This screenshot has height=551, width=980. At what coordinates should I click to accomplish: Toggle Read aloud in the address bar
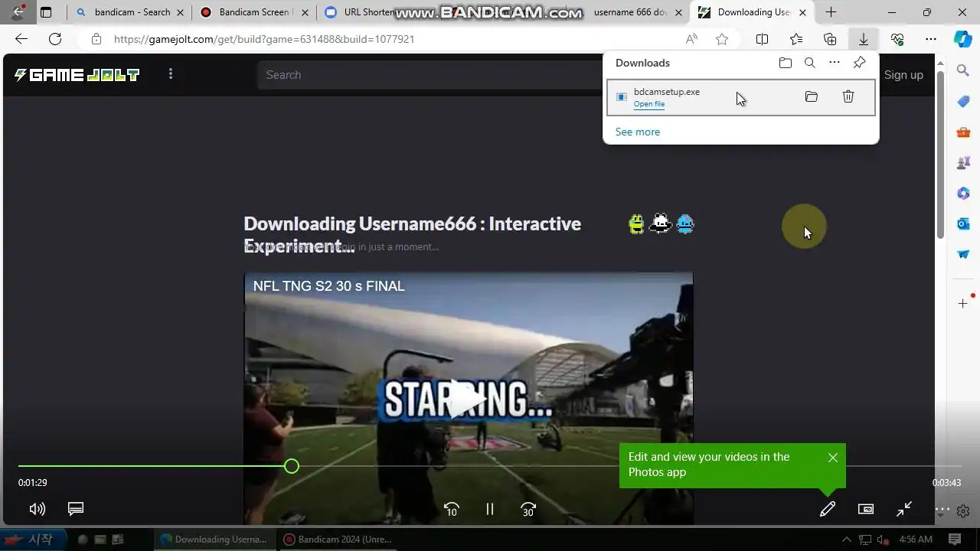691,39
